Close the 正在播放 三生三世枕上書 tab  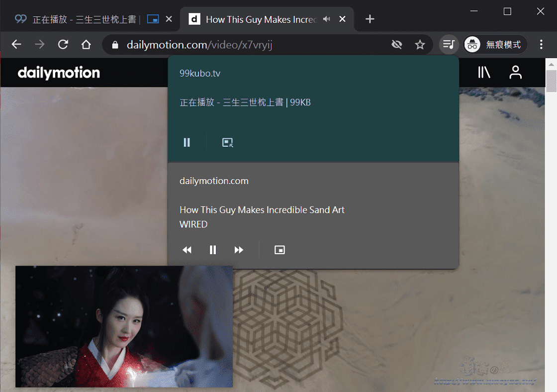coord(169,19)
